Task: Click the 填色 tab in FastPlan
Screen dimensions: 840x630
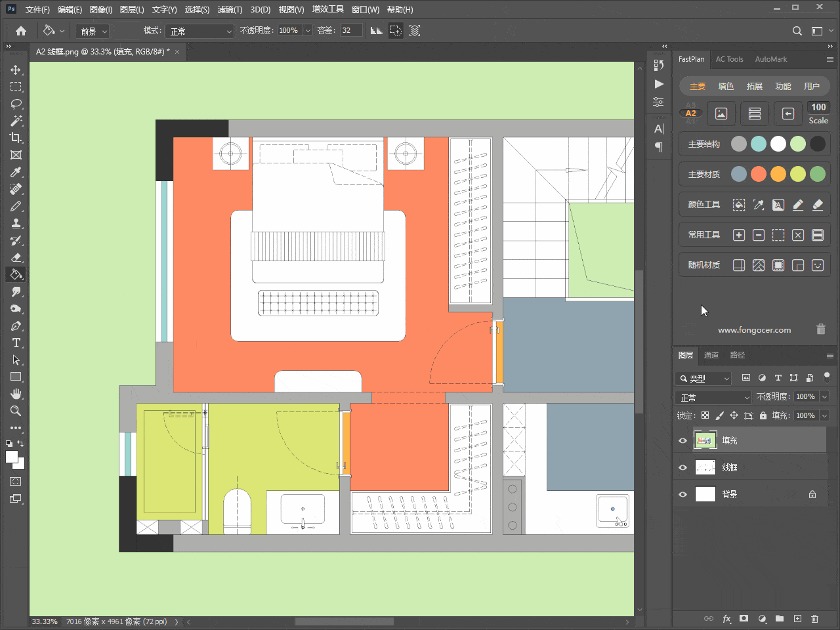Action: 726,86
